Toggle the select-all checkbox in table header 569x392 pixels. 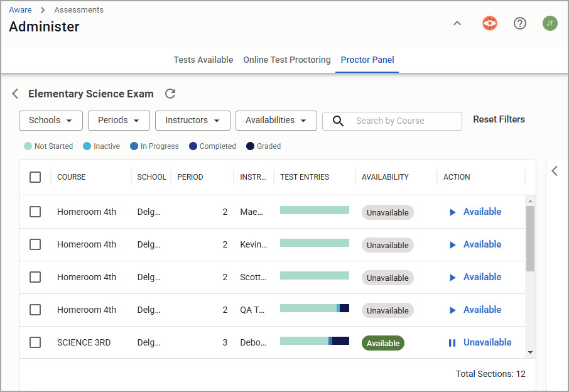point(35,177)
